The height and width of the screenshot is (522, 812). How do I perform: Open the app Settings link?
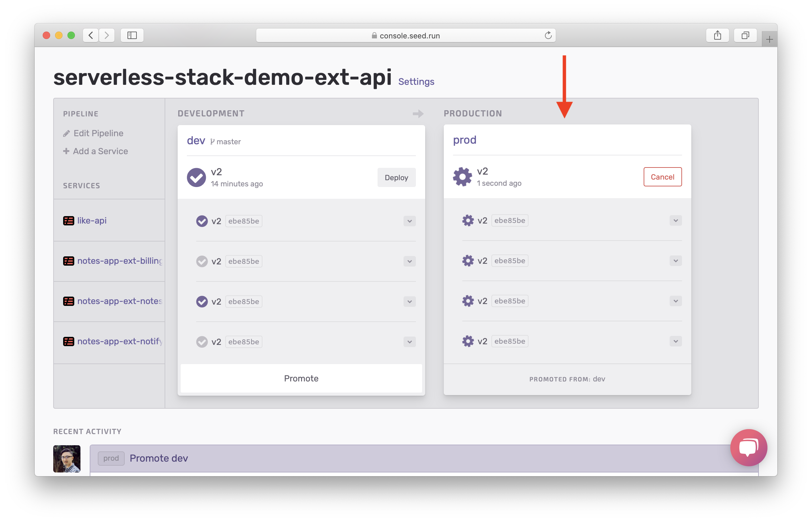tap(416, 82)
